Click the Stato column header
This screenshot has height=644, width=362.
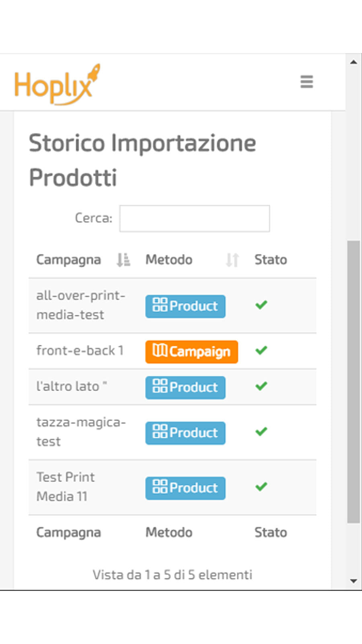pos(271,260)
